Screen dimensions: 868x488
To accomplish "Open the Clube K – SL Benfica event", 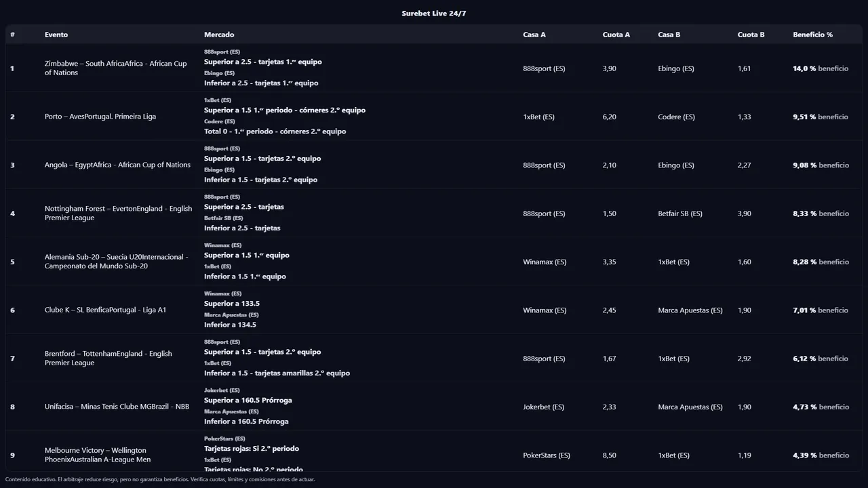I will click(x=105, y=310).
